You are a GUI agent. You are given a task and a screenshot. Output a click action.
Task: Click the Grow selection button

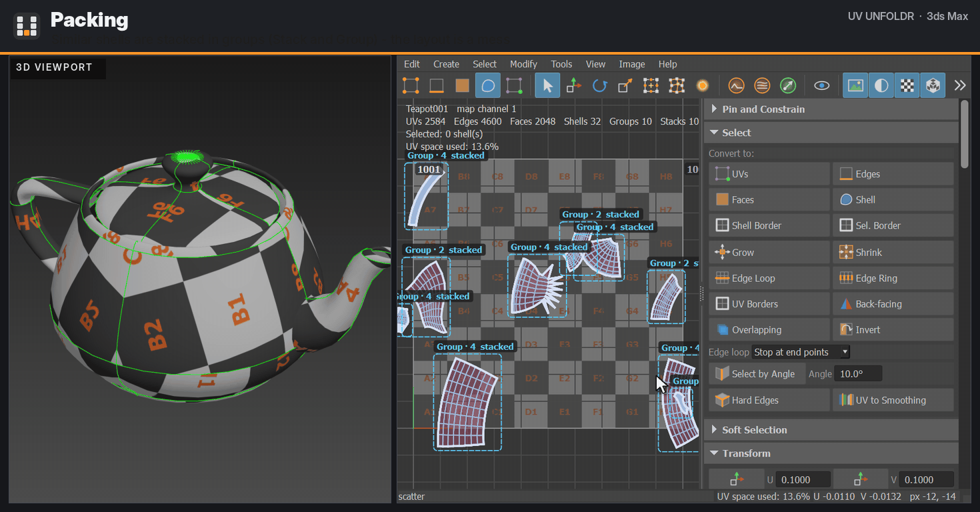769,252
